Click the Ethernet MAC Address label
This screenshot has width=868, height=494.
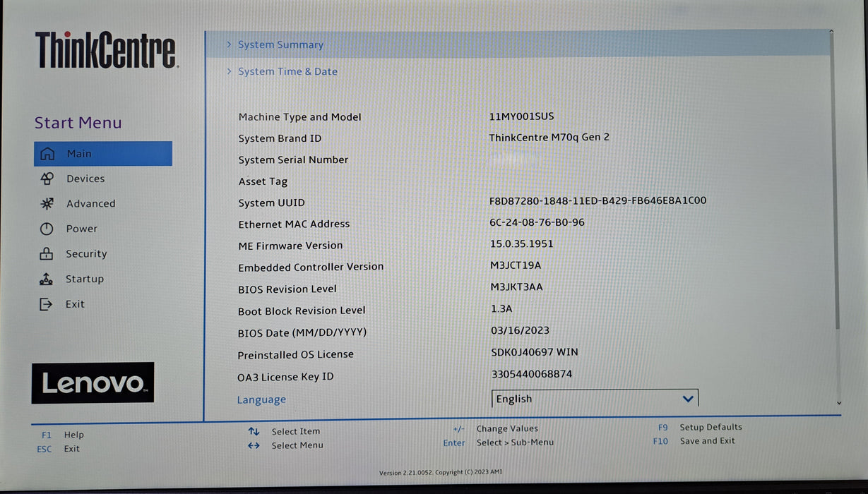294,224
